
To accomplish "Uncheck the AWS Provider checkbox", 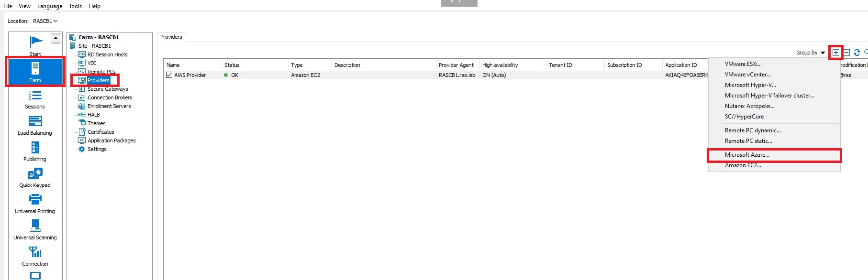I will pos(169,75).
